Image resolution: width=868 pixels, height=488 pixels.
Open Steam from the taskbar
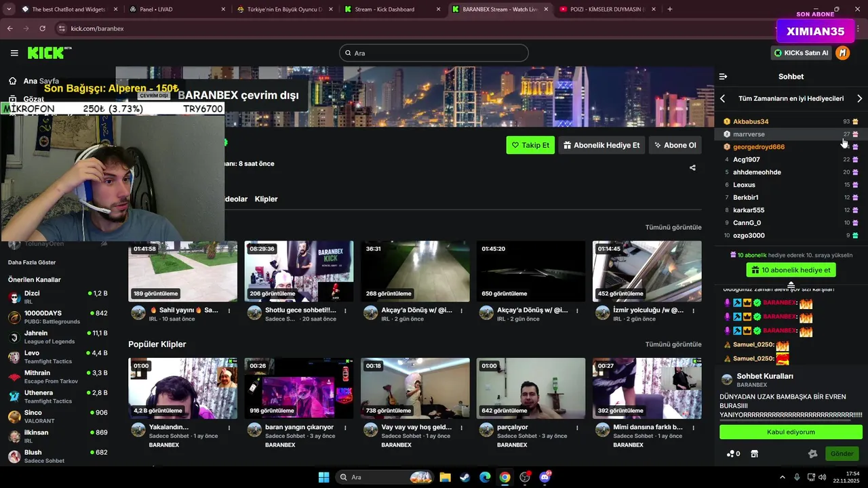pos(465,477)
